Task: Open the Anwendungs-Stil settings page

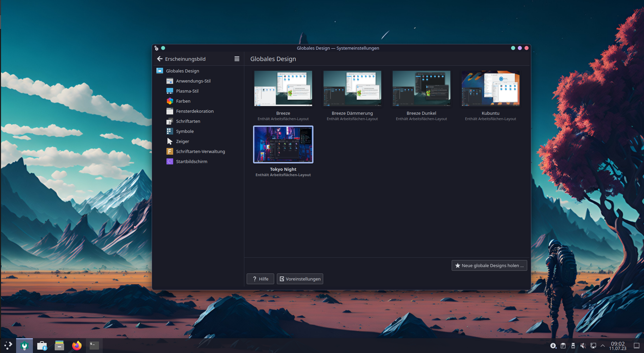Action: 198,81
